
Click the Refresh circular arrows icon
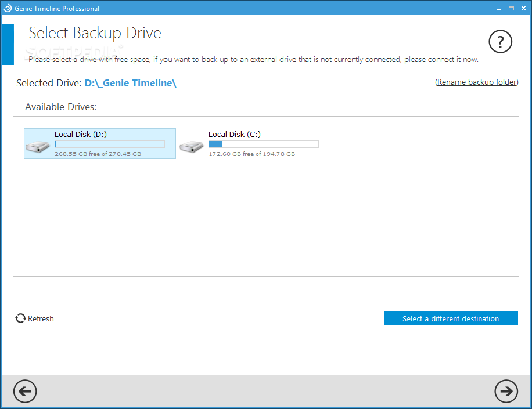click(x=20, y=318)
